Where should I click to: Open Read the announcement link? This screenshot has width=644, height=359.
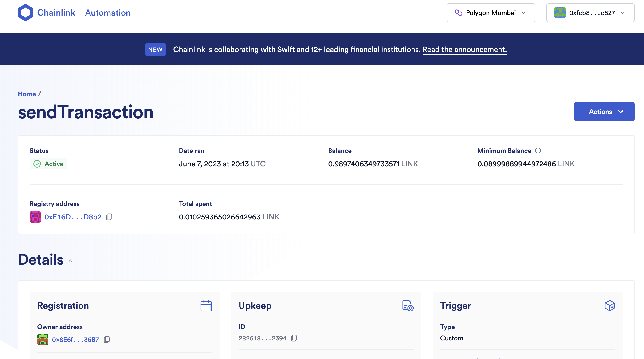(464, 49)
